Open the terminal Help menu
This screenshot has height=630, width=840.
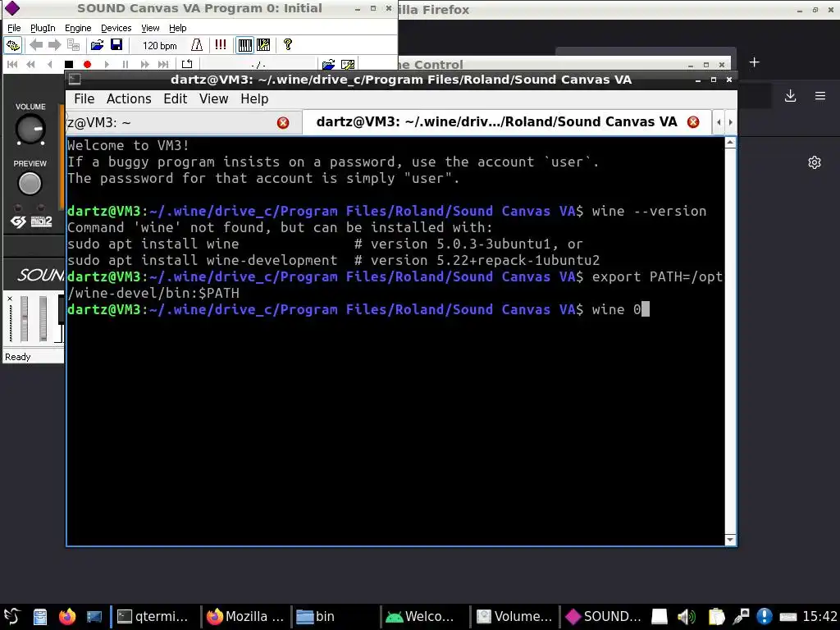254,99
